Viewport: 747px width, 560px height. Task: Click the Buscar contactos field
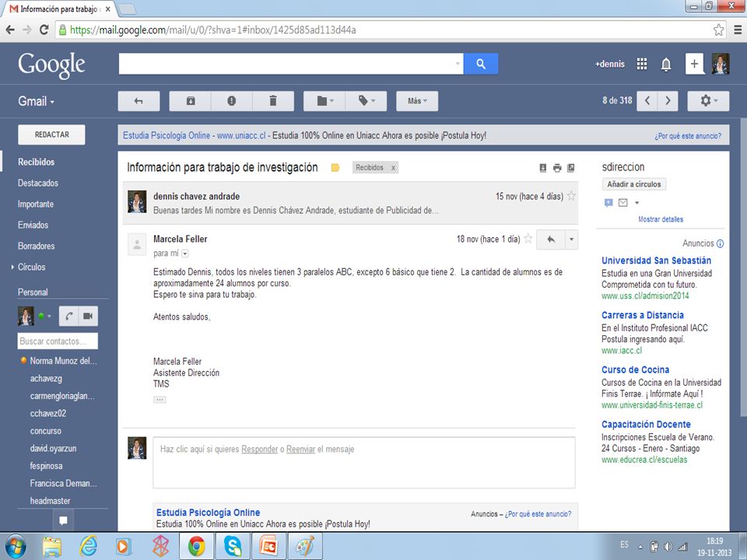[58, 341]
